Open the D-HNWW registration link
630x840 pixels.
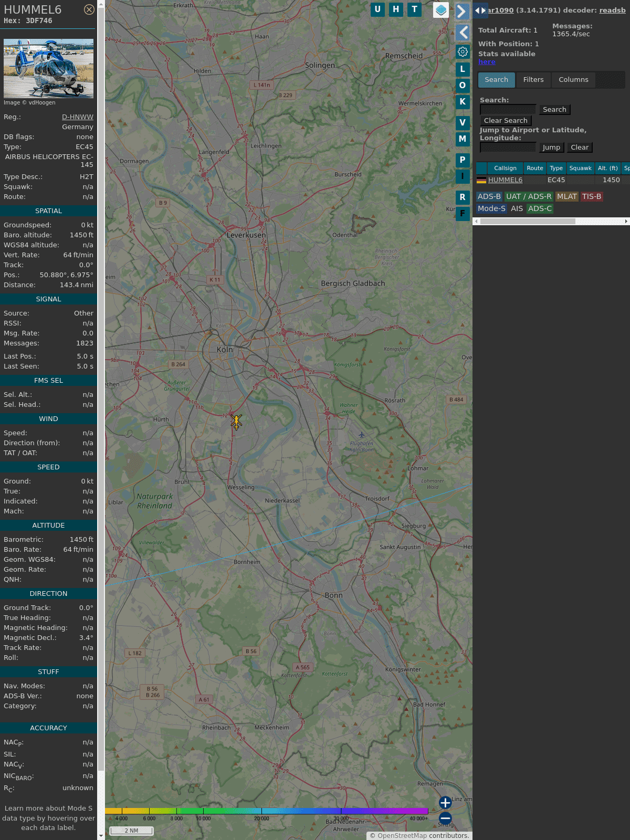pos(78,117)
